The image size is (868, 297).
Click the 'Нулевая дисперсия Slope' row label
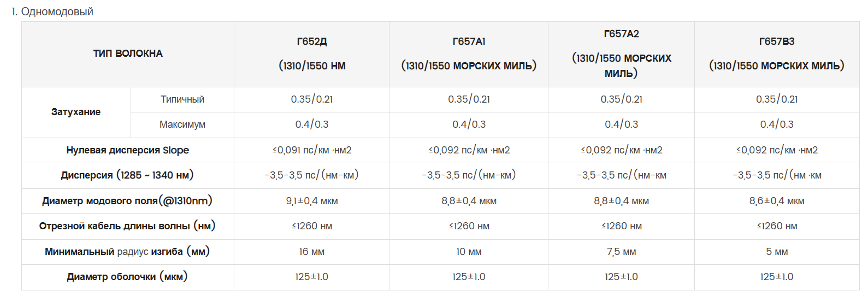point(128,150)
